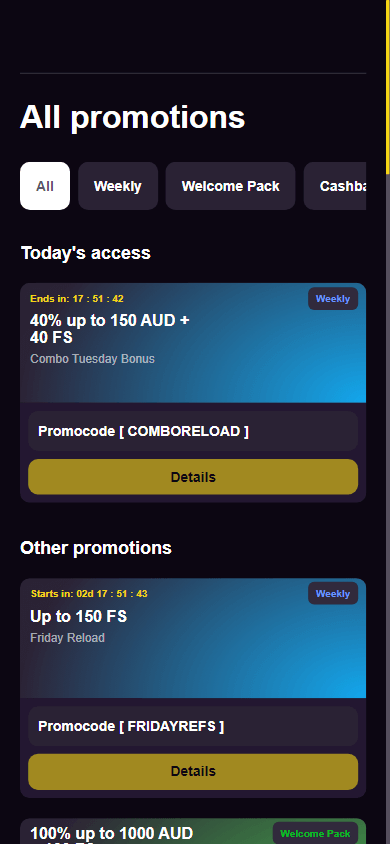Viewport: 390px width, 844px height.
Task: Open Details for Friday Reload promotion
Action: 193,771
